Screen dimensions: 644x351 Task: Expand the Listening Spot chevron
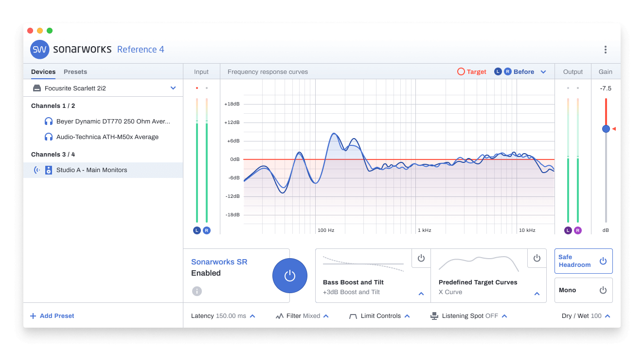504,316
